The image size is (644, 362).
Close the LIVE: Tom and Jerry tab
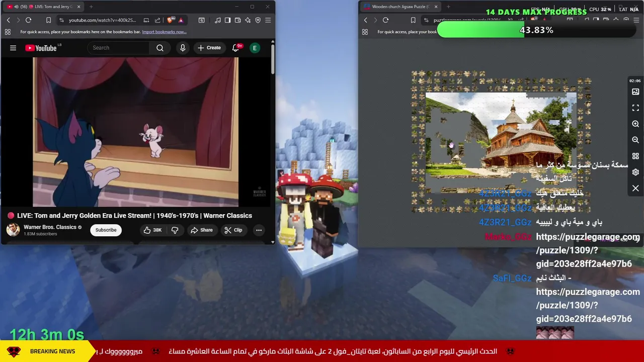79,7
